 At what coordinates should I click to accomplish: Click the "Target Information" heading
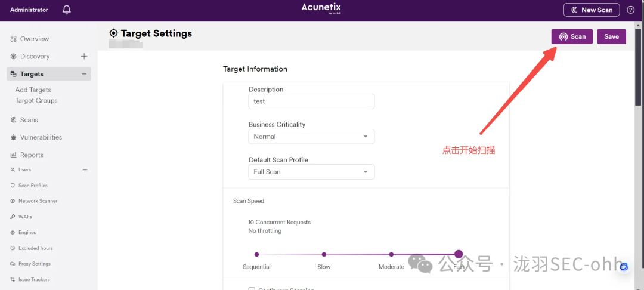coord(255,69)
